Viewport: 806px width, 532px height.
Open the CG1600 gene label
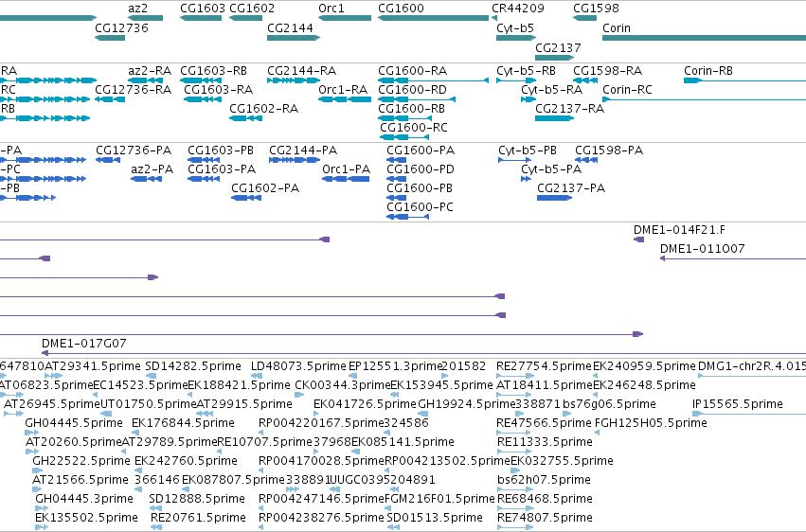pos(401,9)
